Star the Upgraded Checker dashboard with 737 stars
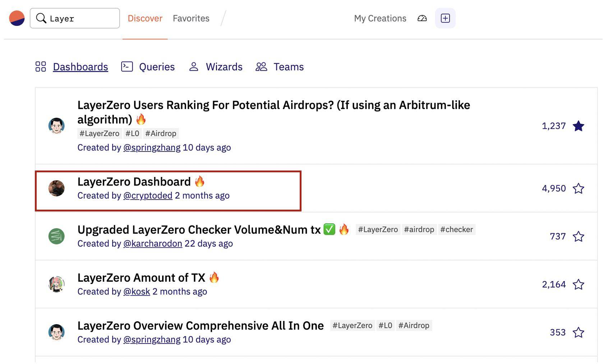The image size is (603, 364). [578, 237]
